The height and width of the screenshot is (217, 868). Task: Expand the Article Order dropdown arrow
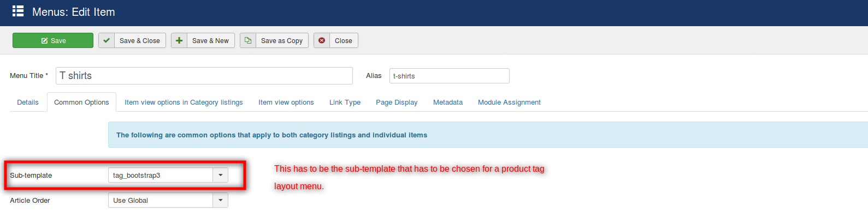coord(220,200)
